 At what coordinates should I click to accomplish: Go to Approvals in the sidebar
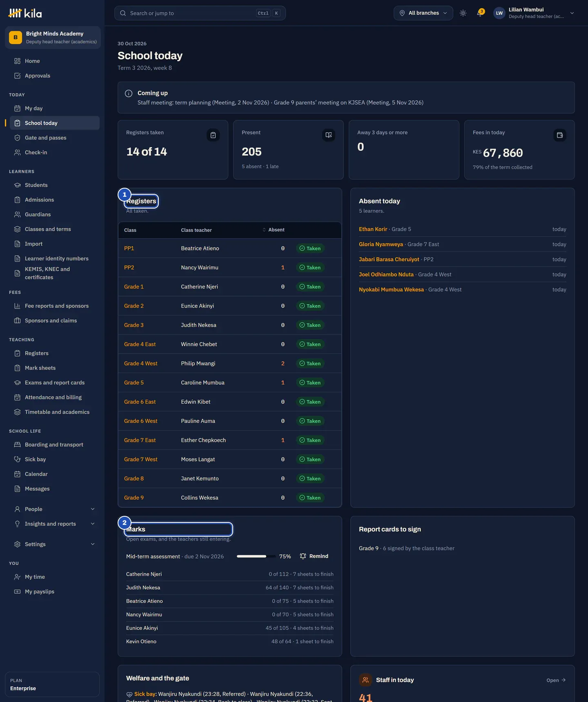coord(55,76)
